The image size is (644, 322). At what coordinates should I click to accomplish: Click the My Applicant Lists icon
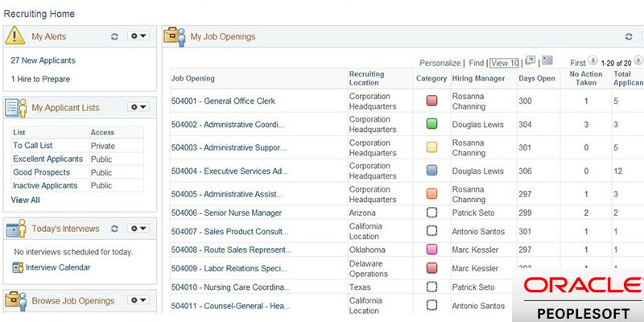click(15, 108)
